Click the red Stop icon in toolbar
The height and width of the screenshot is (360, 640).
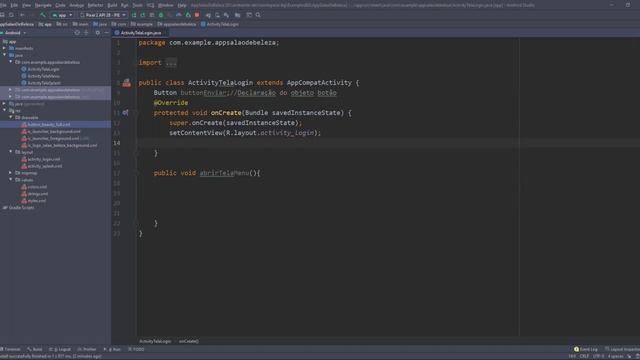click(x=197, y=15)
